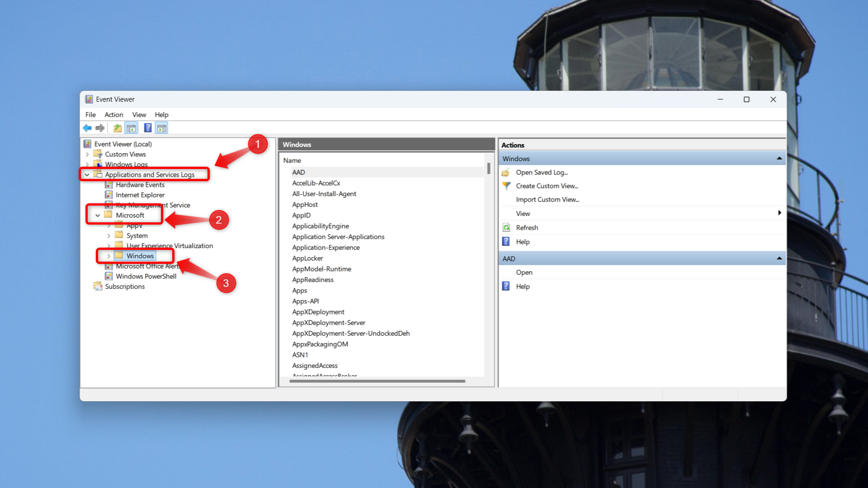Image resolution: width=868 pixels, height=488 pixels.
Task: Open the Help menu in menu bar
Action: coord(161,115)
